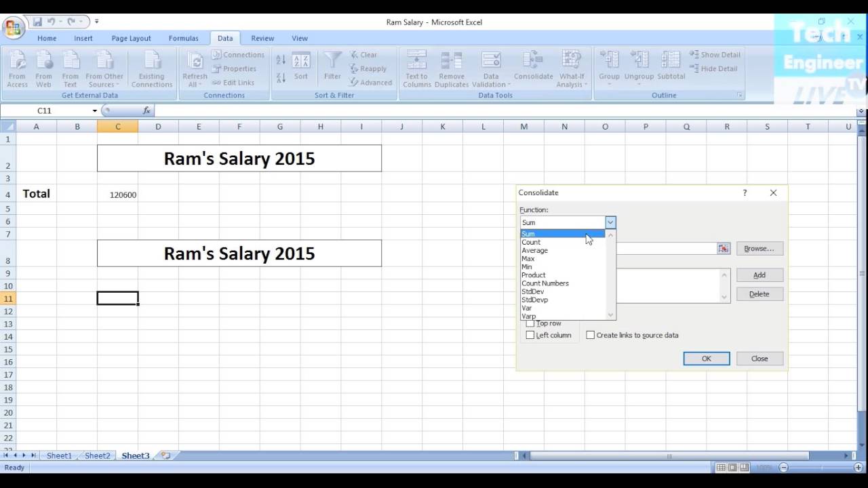Viewport: 868px width, 488px height.
Task: Click the Add button
Action: pyautogui.click(x=759, y=275)
